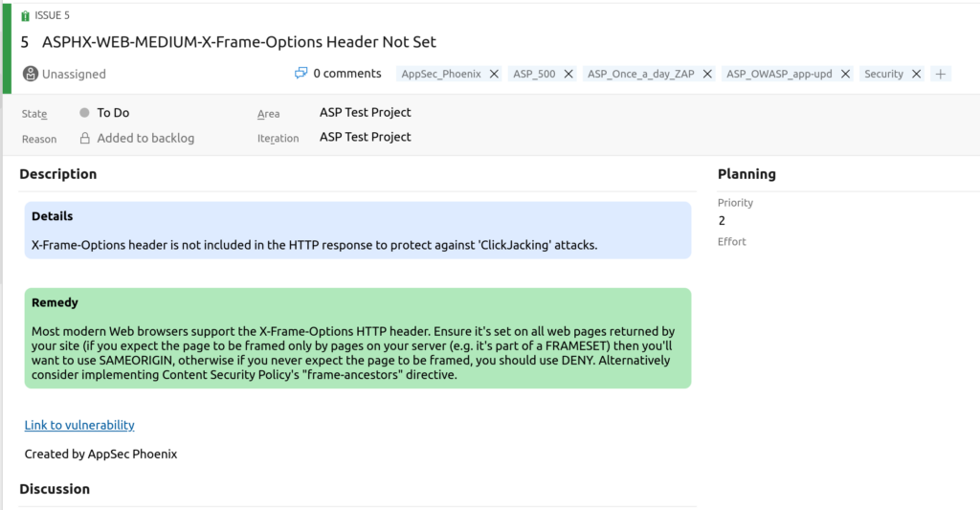Screen dimensions: 980x510
Task: Collapse the Planning section header
Action: pyautogui.click(x=746, y=174)
